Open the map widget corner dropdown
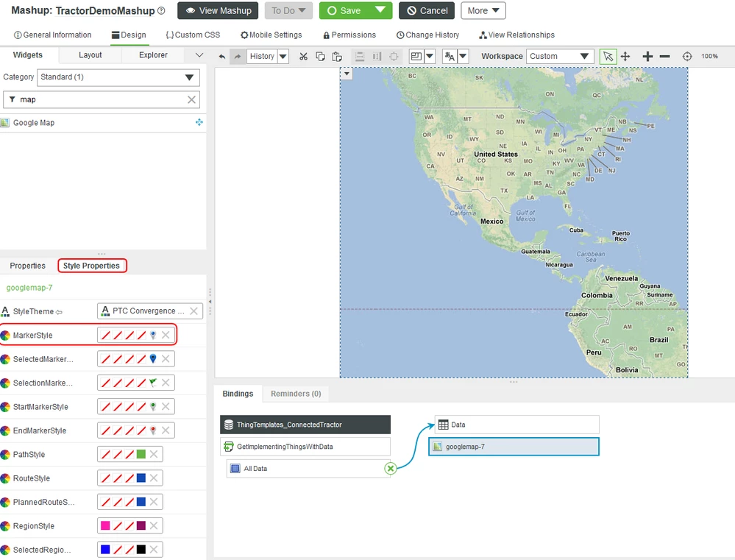The width and height of the screenshot is (735, 560). (x=347, y=74)
